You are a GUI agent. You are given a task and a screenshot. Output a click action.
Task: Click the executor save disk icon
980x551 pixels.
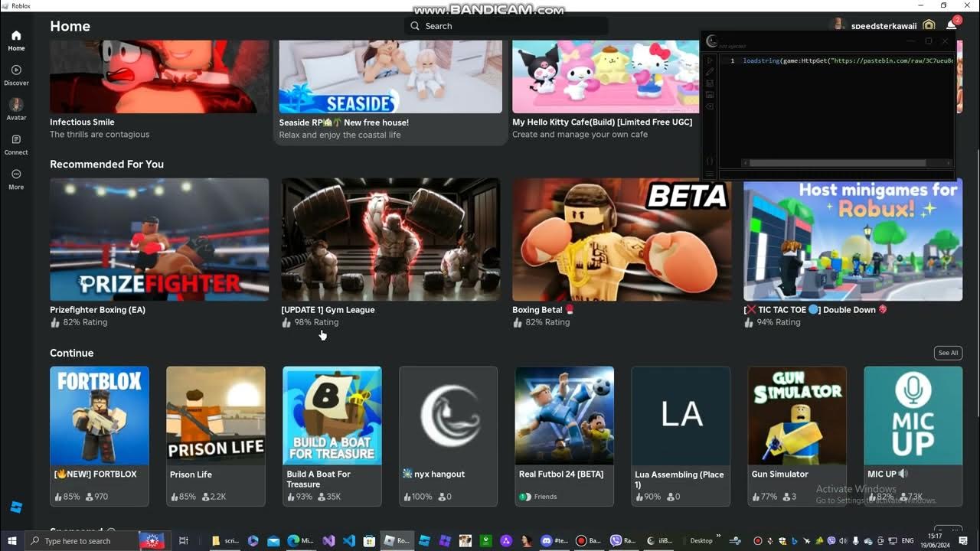point(710,83)
